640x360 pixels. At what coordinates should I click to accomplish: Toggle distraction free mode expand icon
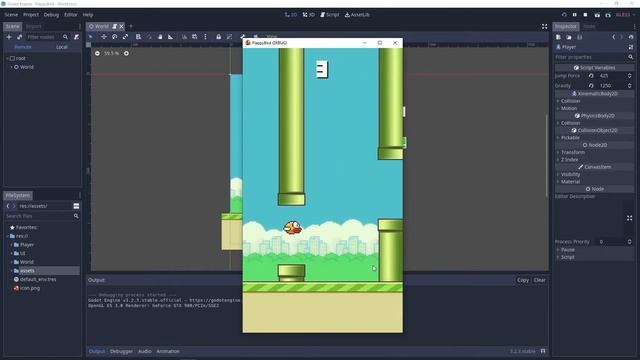click(544, 27)
